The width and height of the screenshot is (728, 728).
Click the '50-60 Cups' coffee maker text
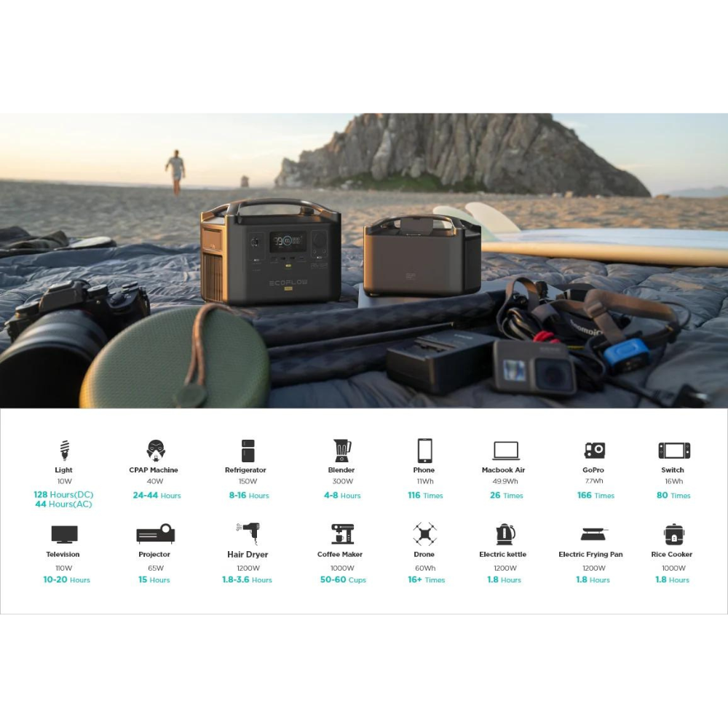tap(343, 580)
